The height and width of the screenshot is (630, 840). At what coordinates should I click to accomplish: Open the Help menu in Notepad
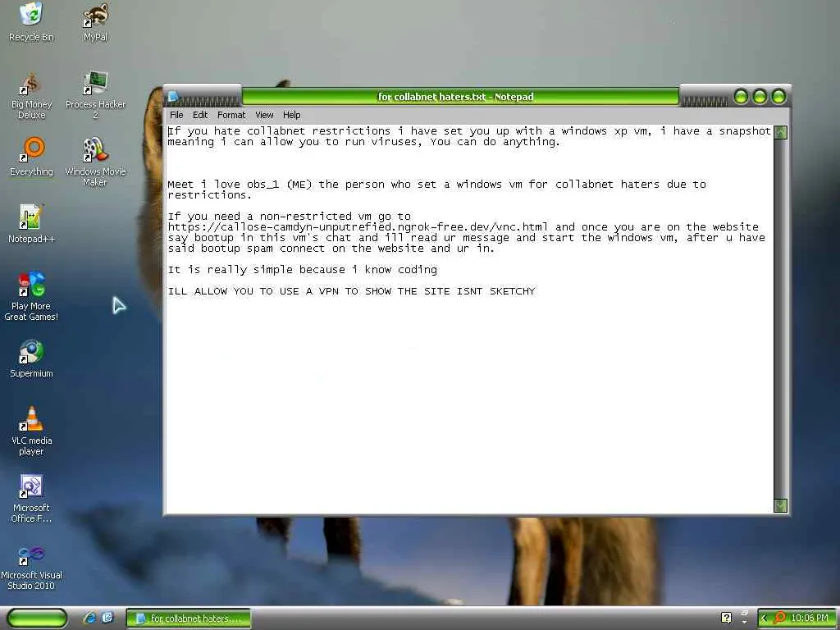(x=291, y=115)
